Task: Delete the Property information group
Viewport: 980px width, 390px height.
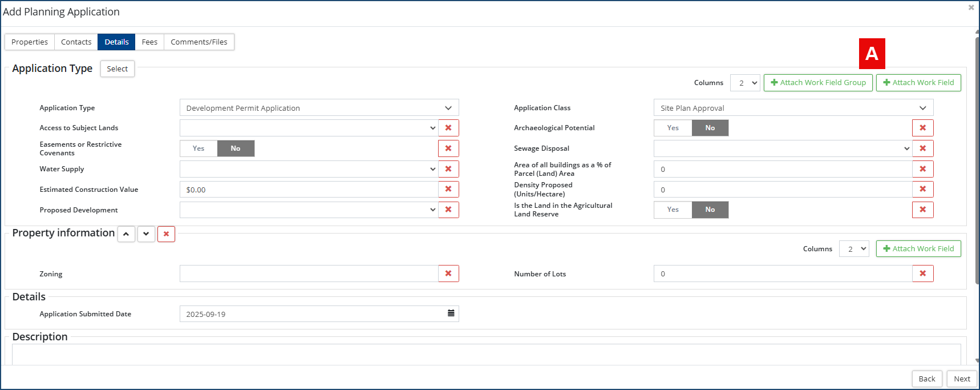Action: (x=166, y=234)
